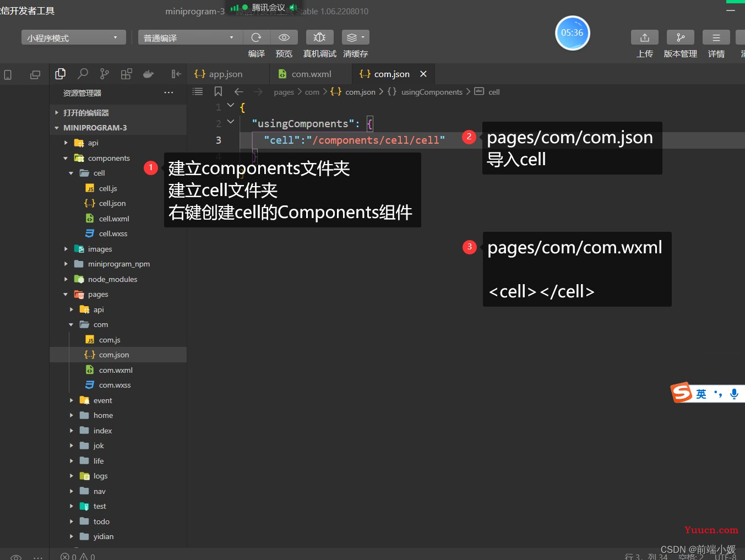Toggle the detached window icon
The height and width of the screenshot is (560, 745).
click(35, 75)
